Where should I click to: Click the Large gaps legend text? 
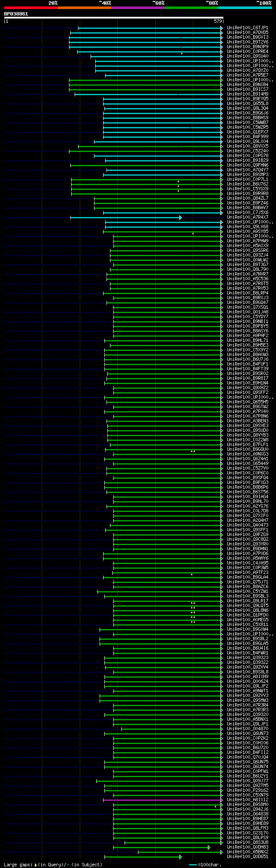coord(18,865)
